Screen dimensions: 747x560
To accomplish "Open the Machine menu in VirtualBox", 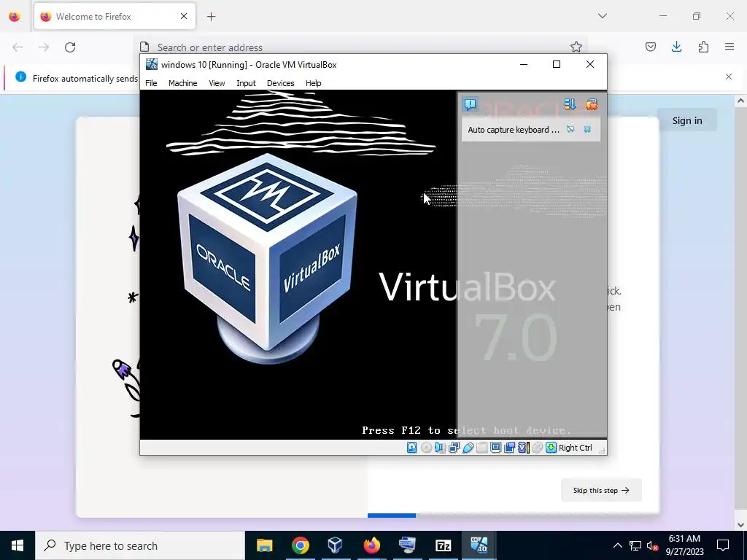I will coord(183,83).
